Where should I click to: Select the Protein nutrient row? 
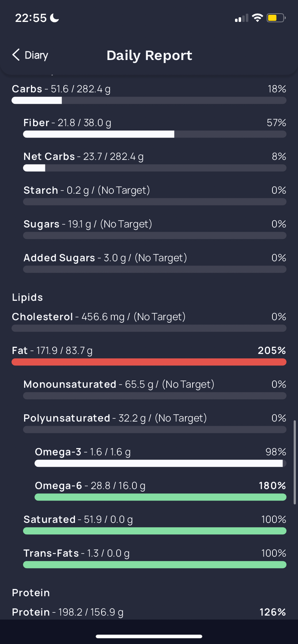coord(149,612)
